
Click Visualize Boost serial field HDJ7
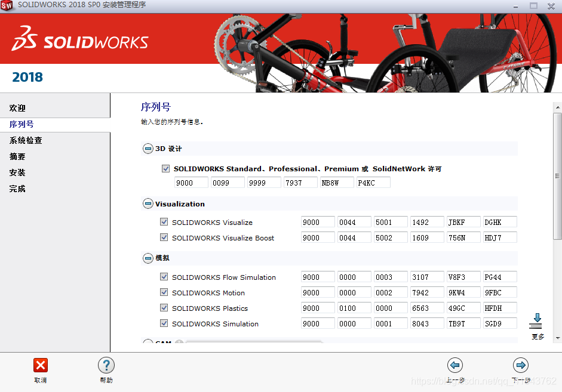coord(500,237)
